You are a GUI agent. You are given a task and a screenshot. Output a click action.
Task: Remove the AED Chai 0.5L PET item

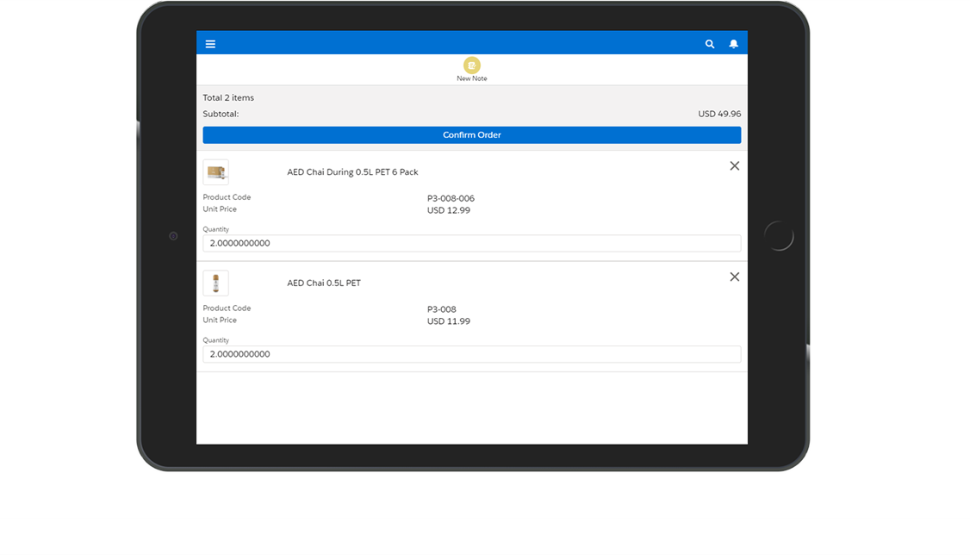[x=734, y=277]
